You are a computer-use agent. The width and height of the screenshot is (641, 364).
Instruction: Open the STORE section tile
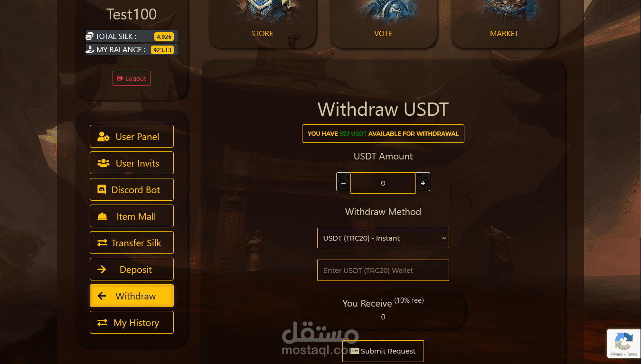262,24
